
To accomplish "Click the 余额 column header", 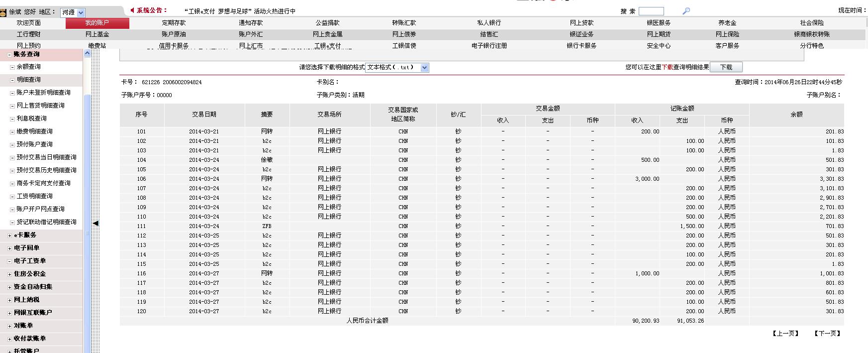I will (x=797, y=115).
